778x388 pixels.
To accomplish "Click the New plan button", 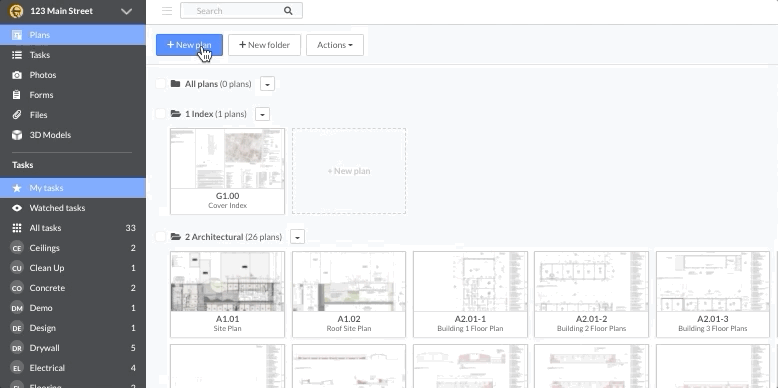I will [189, 45].
